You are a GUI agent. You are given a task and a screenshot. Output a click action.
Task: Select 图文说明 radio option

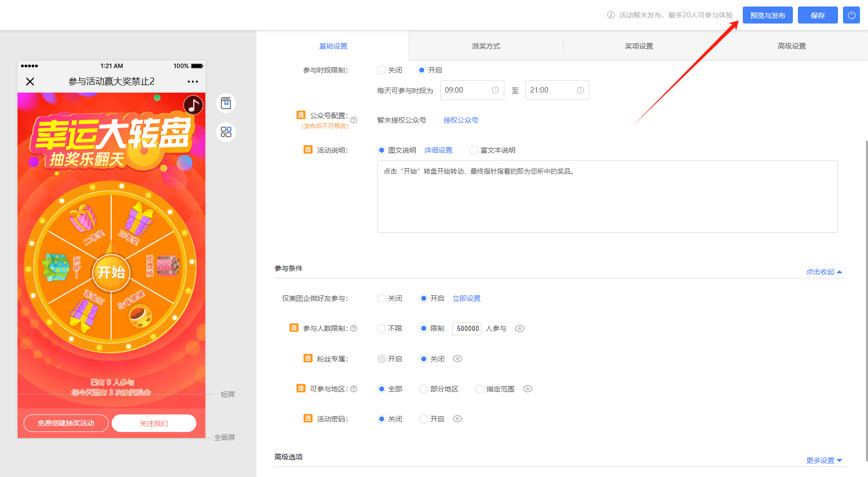coord(382,150)
